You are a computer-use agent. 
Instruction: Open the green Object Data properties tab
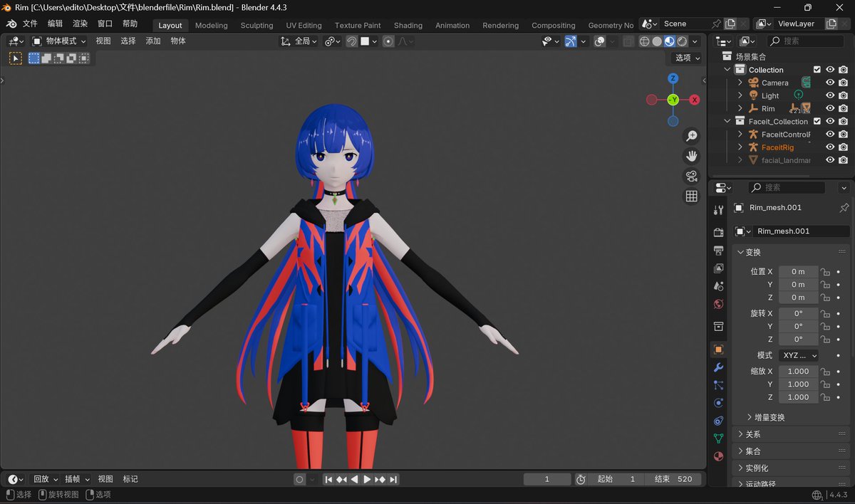pyautogui.click(x=718, y=439)
